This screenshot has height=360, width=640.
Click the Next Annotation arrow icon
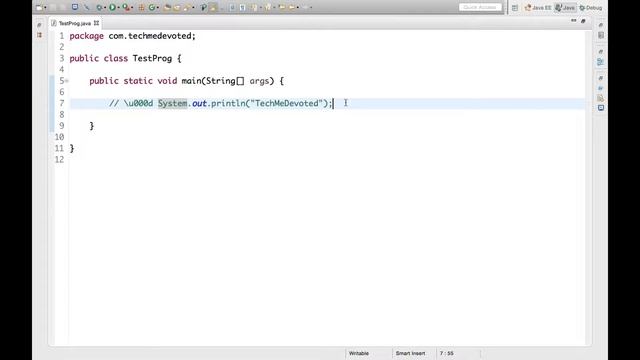(x=254, y=7)
